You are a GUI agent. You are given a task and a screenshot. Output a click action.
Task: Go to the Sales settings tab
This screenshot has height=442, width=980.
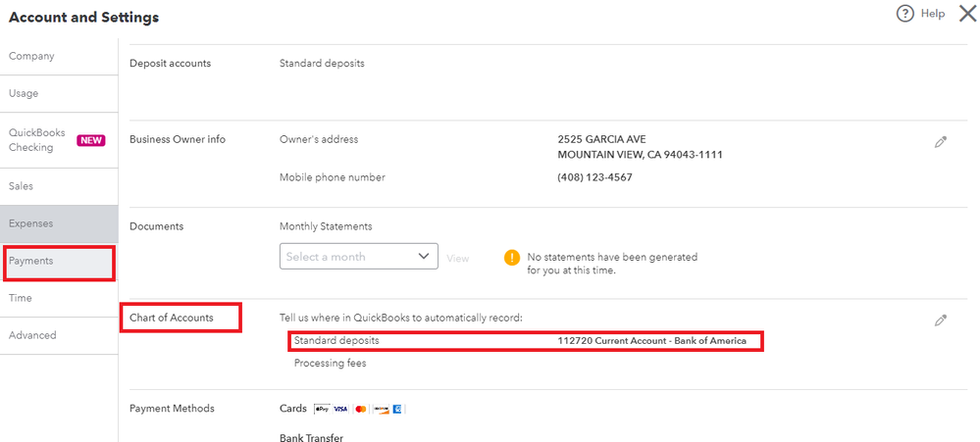[21, 186]
